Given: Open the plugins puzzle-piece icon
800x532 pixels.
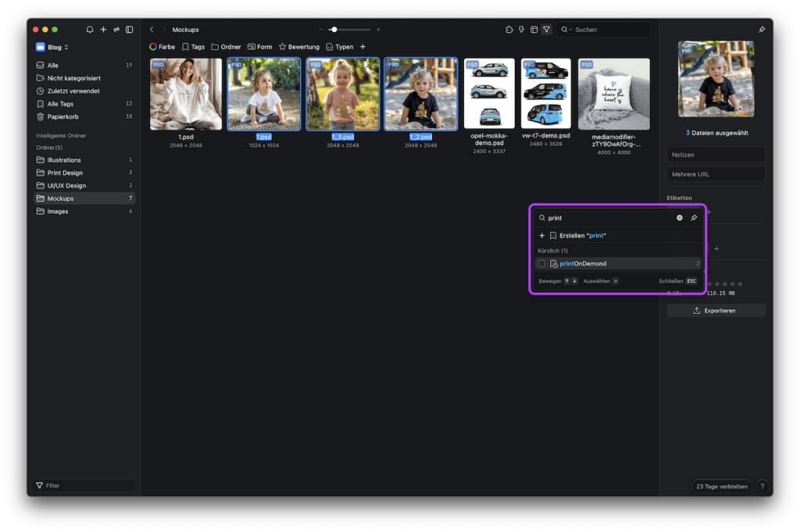Looking at the screenshot, I should 509,30.
